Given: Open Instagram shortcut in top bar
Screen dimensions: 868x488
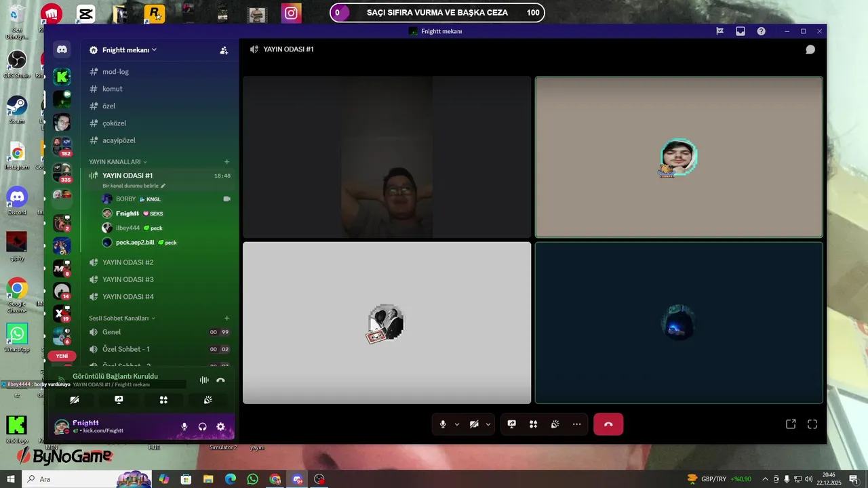Looking at the screenshot, I should pos(292,13).
